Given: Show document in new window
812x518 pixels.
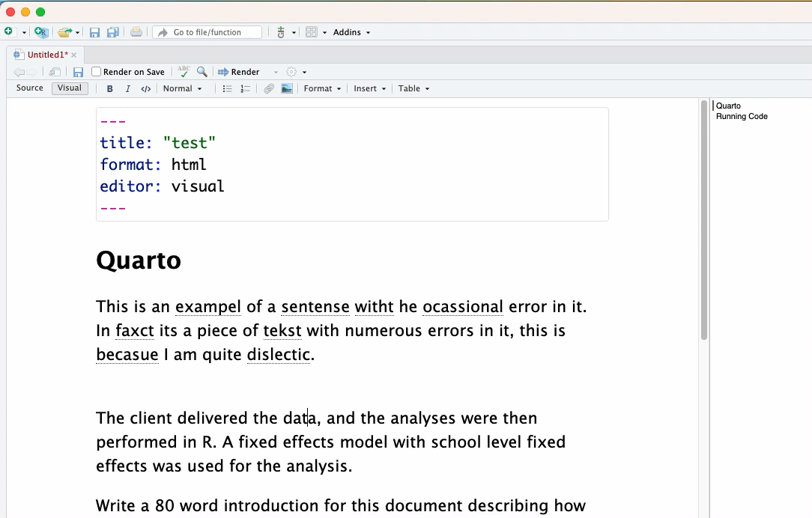Looking at the screenshot, I should [x=55, y=72].
